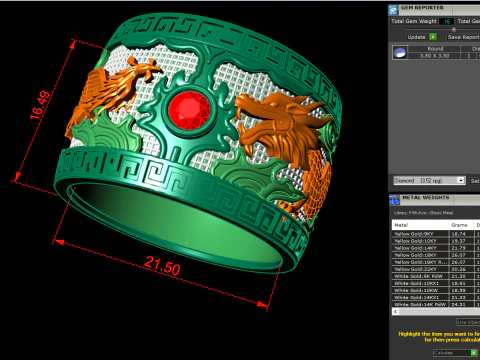Click the slider handle under Total Gem Weight
The width and height of the screenshot is (480, 360).
point(454,29)
